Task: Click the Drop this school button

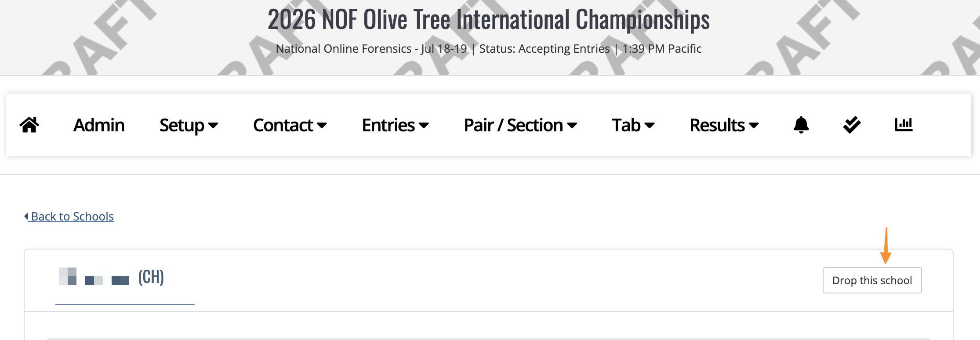Action: [x=872, y=280]
